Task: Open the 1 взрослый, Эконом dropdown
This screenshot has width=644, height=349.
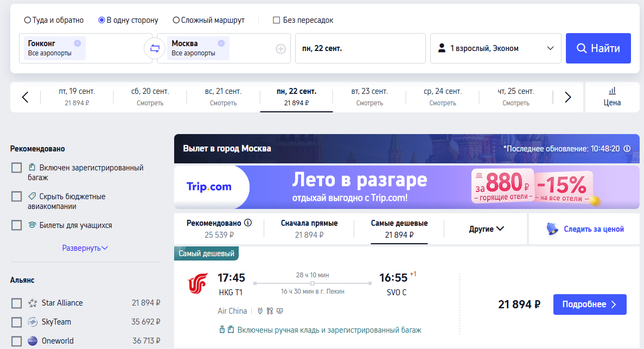Action: click(496, 48)
